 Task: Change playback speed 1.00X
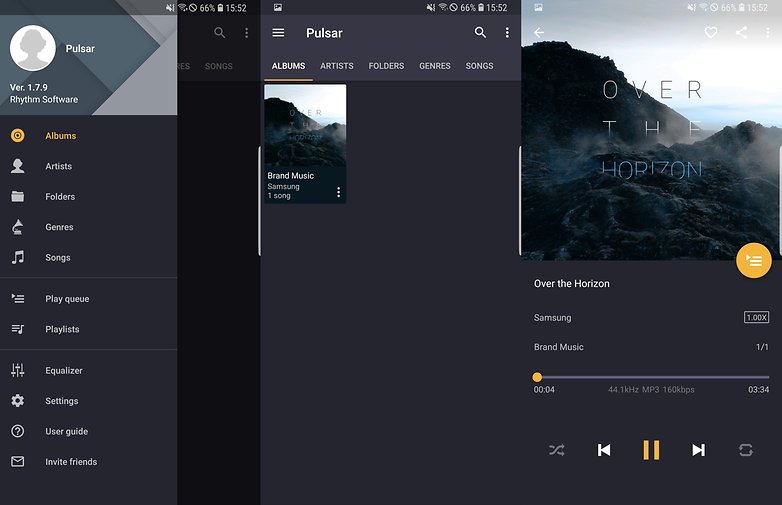pyautogui.click(x=756, y=317)
